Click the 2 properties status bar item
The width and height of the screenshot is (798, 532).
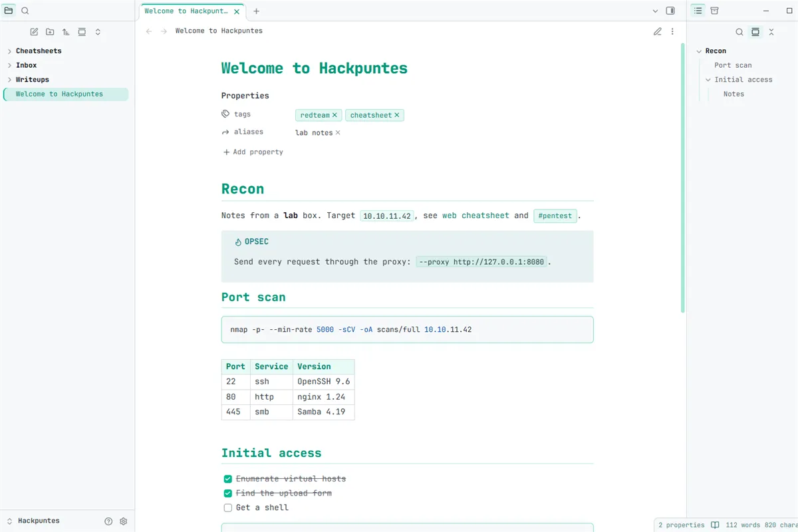[682, 525]
